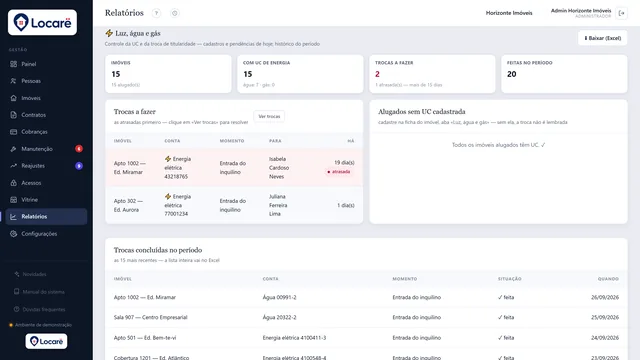Open the Painel dashboard icon
Image resolution: width=640 pixels, height=360 pixels.
tap(13, 64)
